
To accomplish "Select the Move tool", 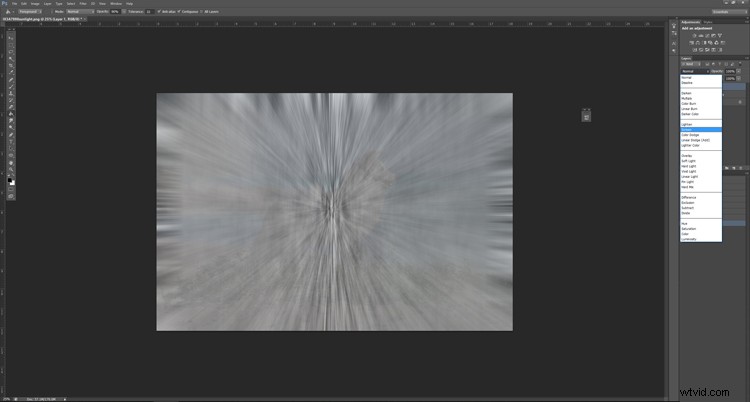I will click(x=11, y=38).
